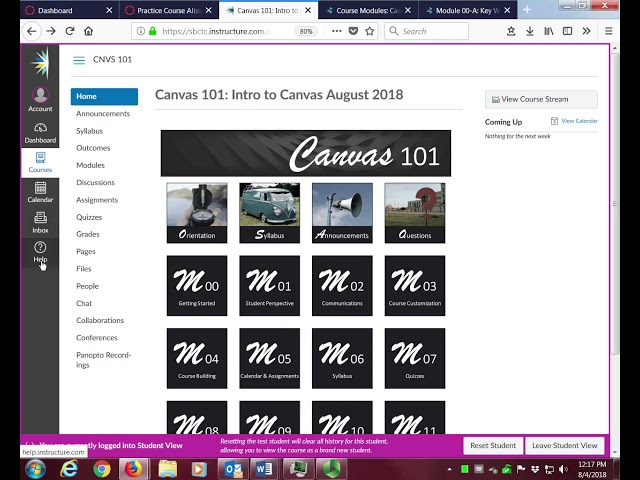Select Panopto Recordings in course navigation
The height and width of the screenshot is (480, 640).
[104, 360]
